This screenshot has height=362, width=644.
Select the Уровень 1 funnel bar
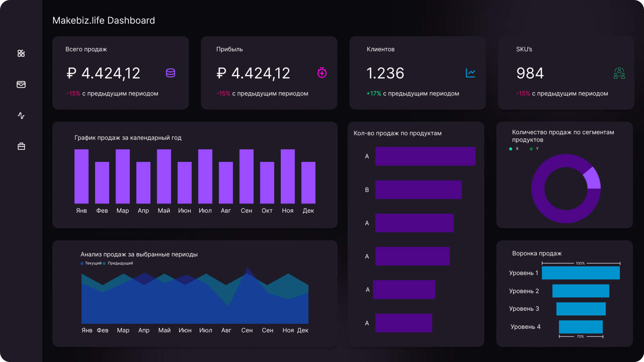581,273
